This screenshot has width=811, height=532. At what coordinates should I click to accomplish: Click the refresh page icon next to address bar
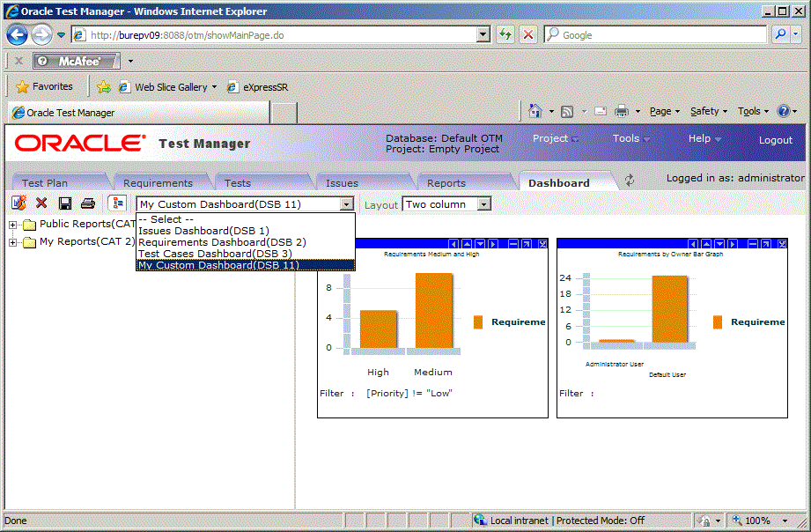pyautogui.click(x=505, y=34)
